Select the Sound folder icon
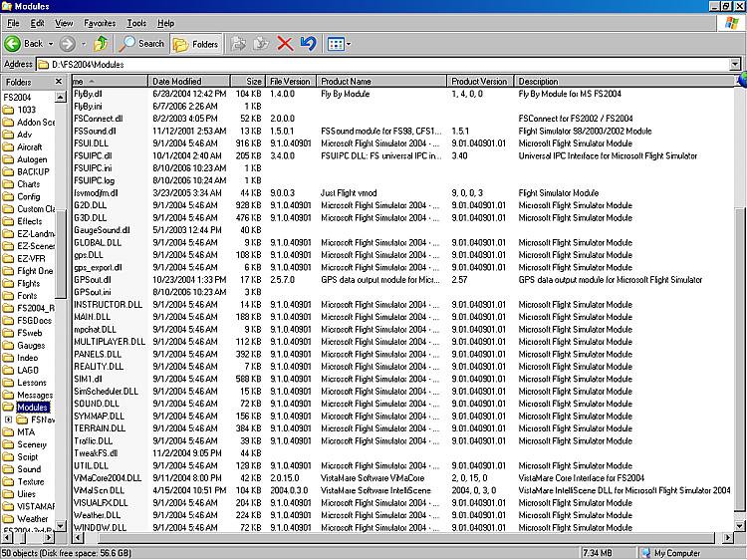The height and width of the screenshot is (560, 747). (x=8, y=469)
